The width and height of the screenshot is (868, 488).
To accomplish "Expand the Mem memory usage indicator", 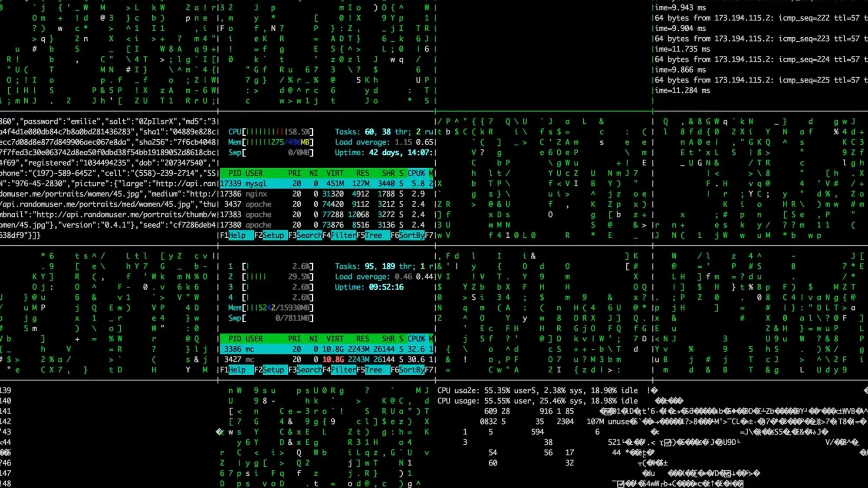I will coord(271,142).
